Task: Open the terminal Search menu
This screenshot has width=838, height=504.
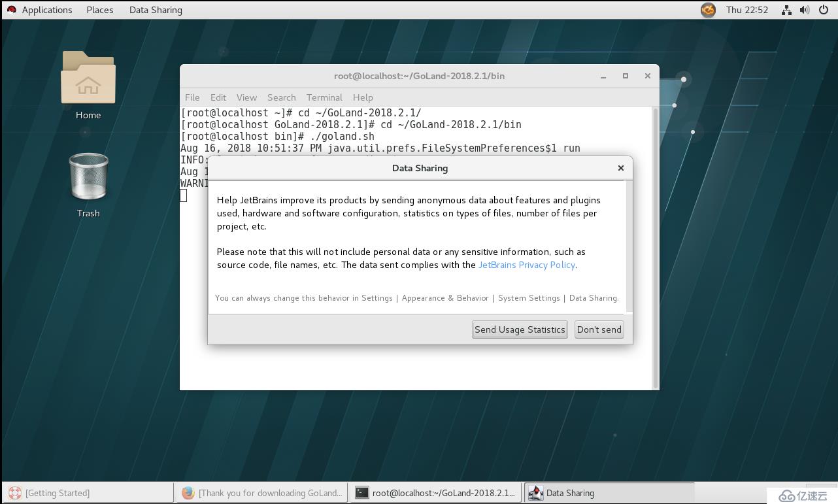Action: (x=282, y=97)
